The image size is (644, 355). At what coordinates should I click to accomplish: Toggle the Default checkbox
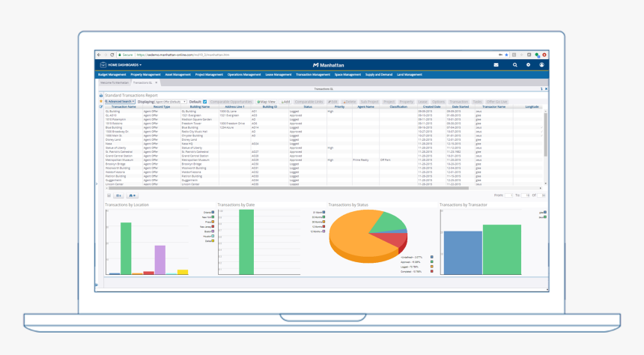coord(204,102)
